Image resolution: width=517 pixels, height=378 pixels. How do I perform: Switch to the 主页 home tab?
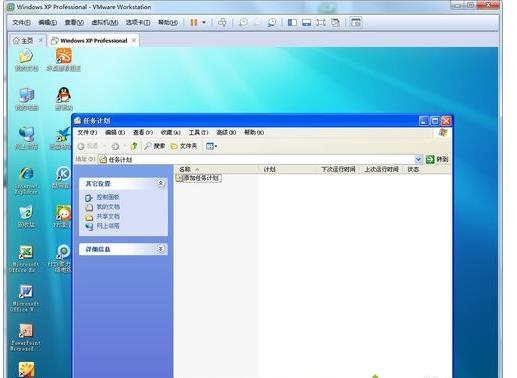pos(23,41)
